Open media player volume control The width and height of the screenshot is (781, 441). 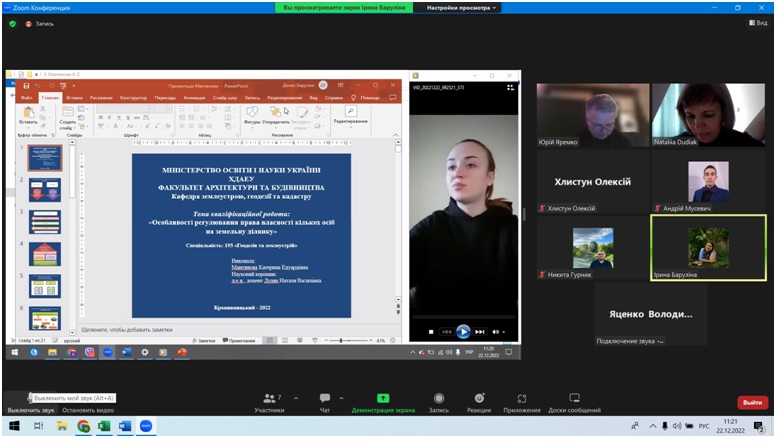[x=498, y=332]
